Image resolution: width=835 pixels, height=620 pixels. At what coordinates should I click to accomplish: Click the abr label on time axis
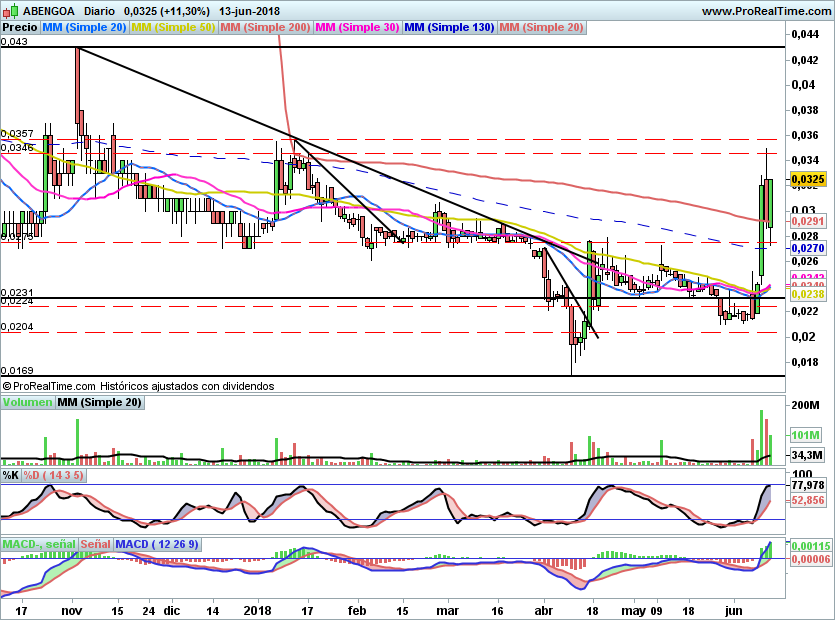click(x=544, y=610)
